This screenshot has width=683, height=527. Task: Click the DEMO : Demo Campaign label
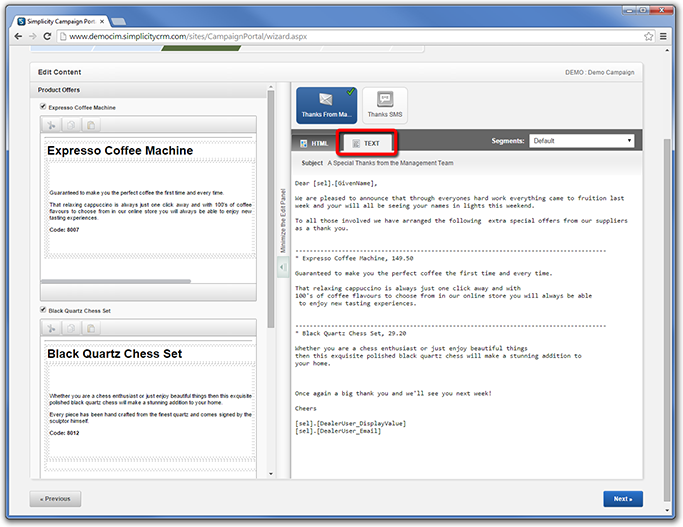tap(599, 72)
